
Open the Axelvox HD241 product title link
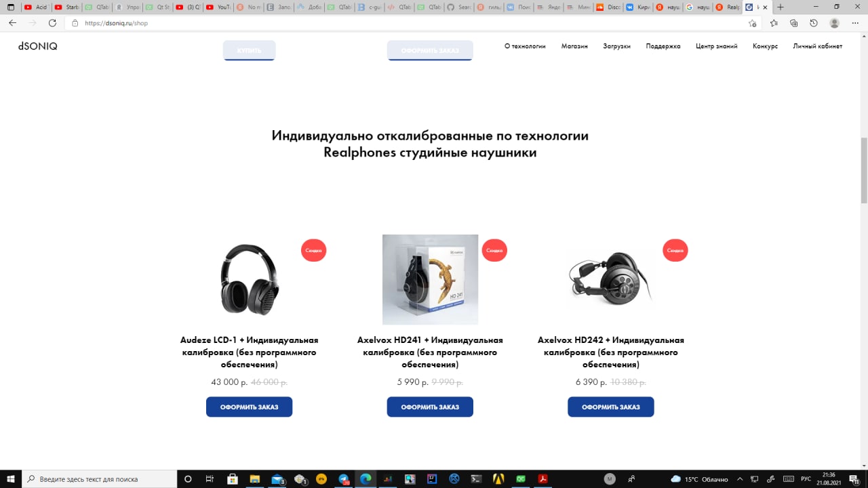coord(430,352)
